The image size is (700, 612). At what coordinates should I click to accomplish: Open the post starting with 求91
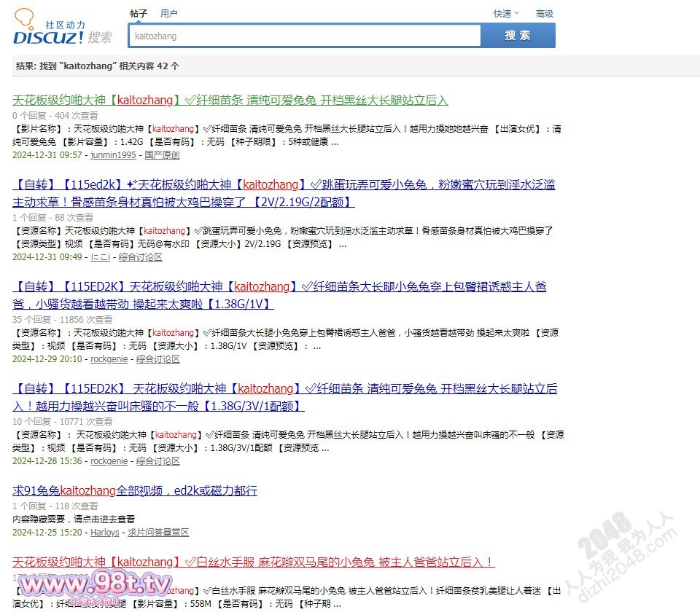[135, 490]
